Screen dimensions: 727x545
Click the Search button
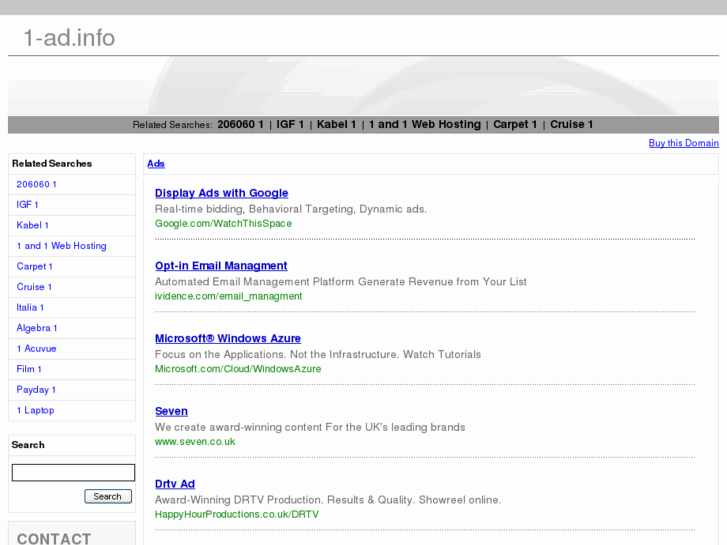click(x=108, y=496)
